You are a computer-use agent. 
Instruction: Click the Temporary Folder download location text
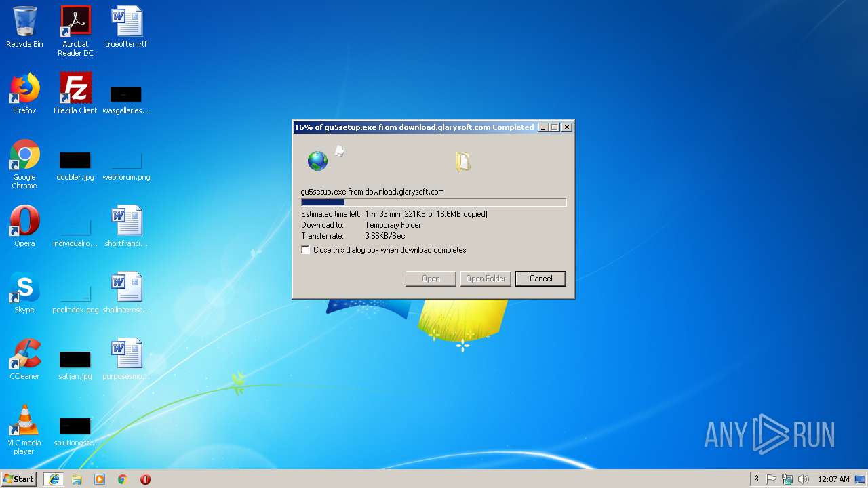click(393, 225)
